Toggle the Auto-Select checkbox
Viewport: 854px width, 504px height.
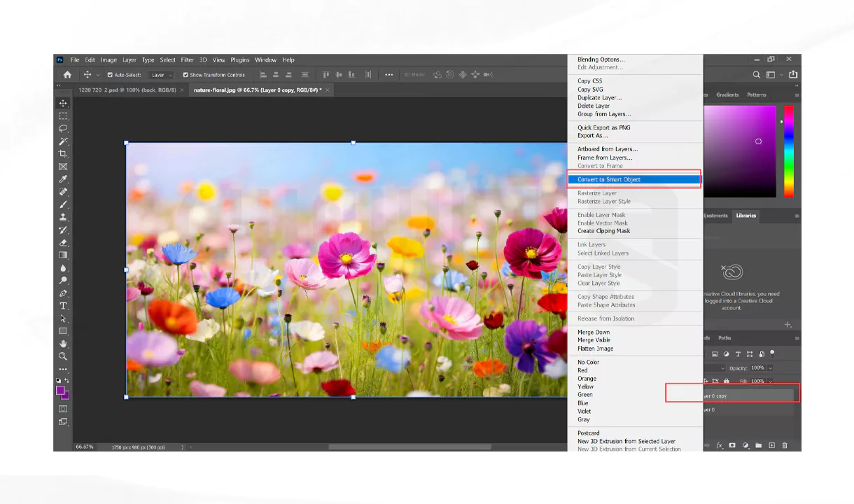point(110,75)
